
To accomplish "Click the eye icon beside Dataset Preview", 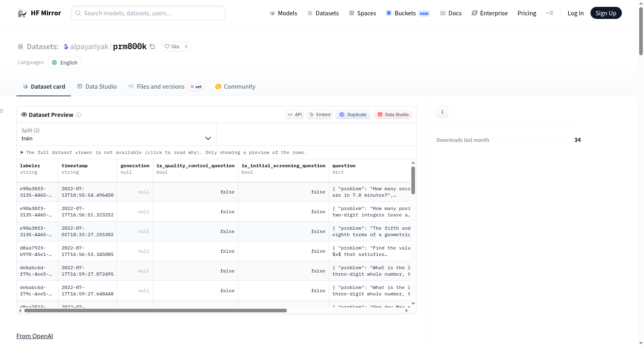I will pos(24,114).
